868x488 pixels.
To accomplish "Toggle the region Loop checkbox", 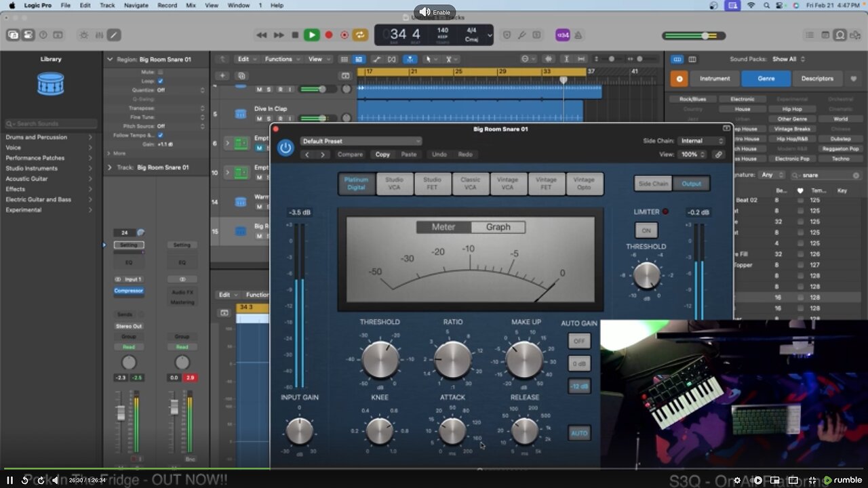I will click(161, 81).
